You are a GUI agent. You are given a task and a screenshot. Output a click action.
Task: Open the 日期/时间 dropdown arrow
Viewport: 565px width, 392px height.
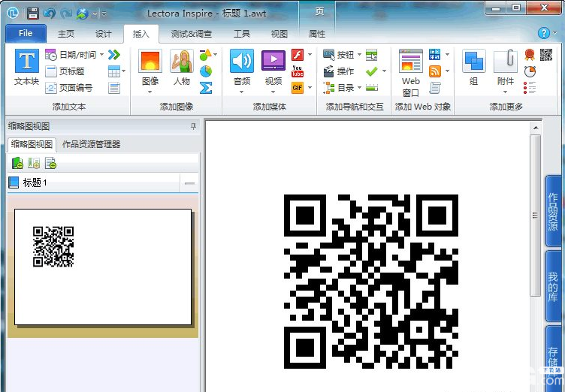[102, 55]
